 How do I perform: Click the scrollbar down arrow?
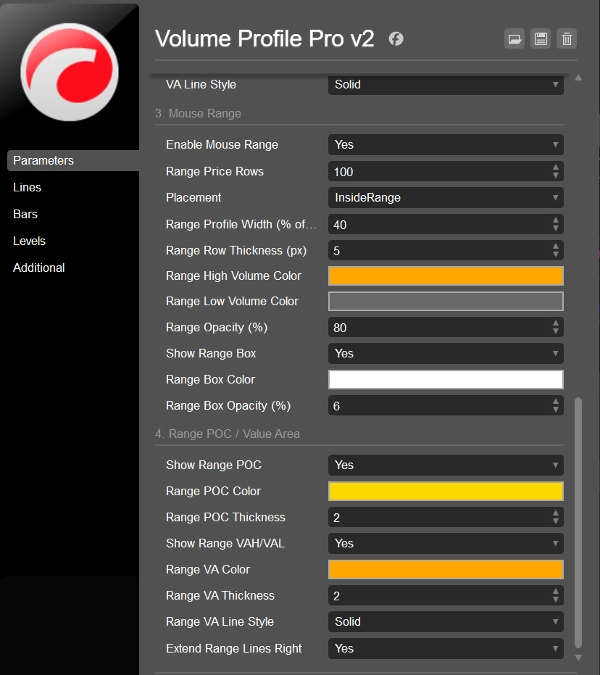[x=578, y=658]
